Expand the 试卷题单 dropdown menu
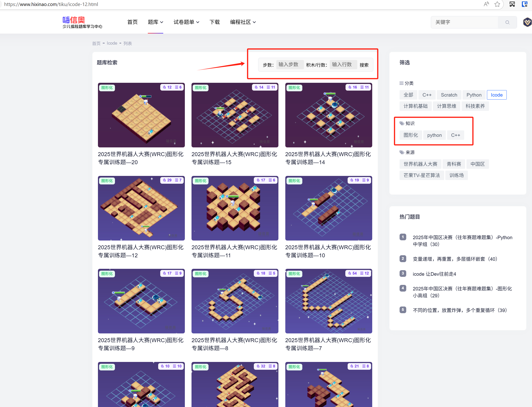The height and width of the screenshot is (407, 532). [x=186, y=22]
